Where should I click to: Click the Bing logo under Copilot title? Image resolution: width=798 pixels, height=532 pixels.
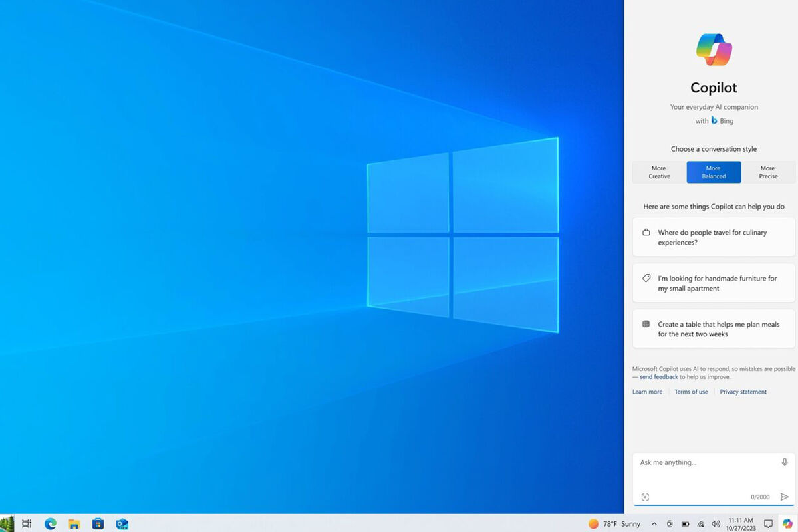(x=714, y=120)
